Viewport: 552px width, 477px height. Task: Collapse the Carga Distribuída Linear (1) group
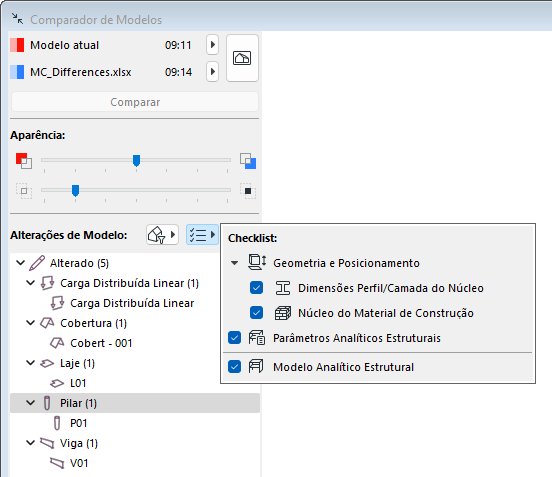pyautogui.click(x=31, y=283)
